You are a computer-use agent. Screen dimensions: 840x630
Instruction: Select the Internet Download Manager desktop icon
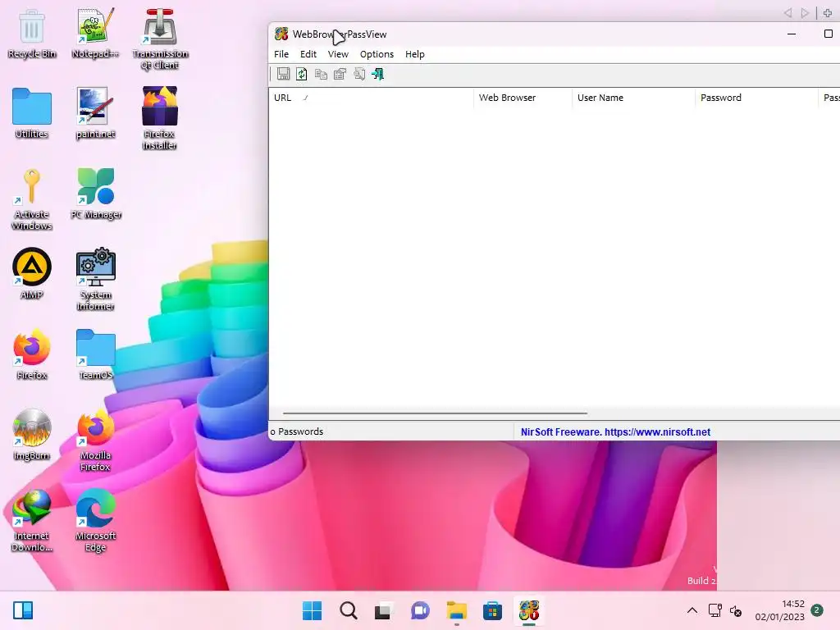pyautogui.click(x=32, y=521)
